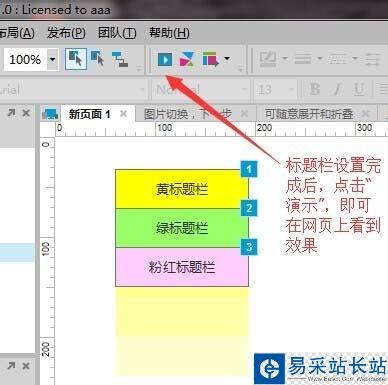388x385 pixels.
Task: Close the lower left panel
Action: [x=26, y=366]
